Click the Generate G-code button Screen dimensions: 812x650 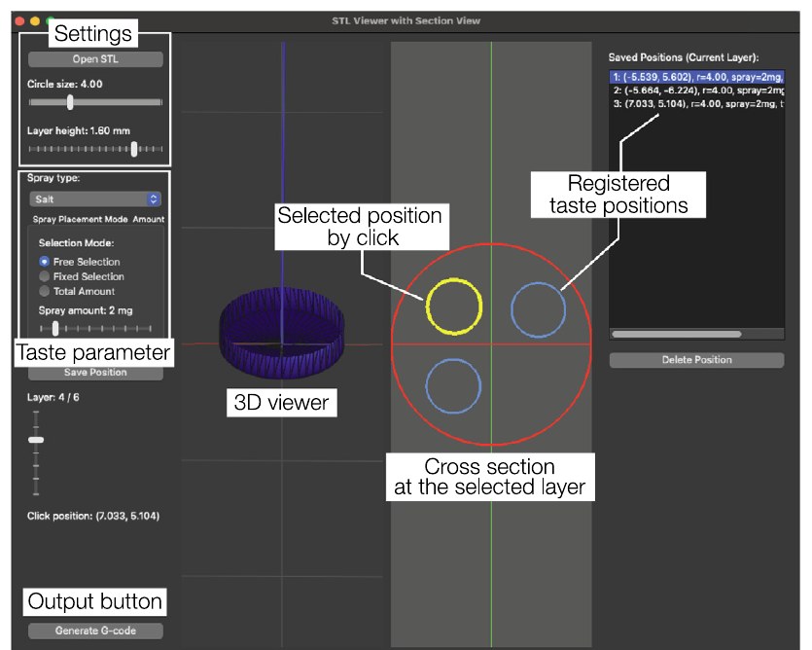(x=95, y=631)
